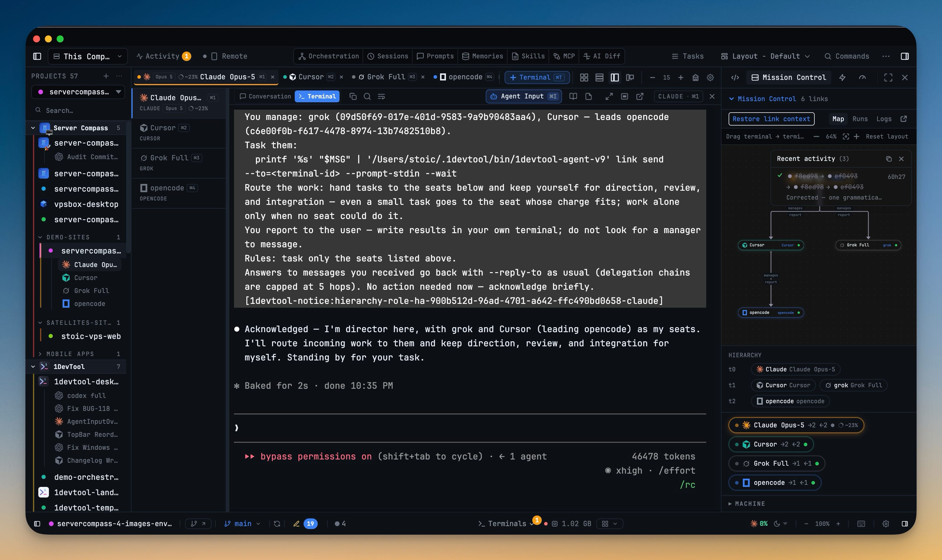Viewport: 942px width, 560px height.
Task: Switch to the Terminal view
Action: 317,96
